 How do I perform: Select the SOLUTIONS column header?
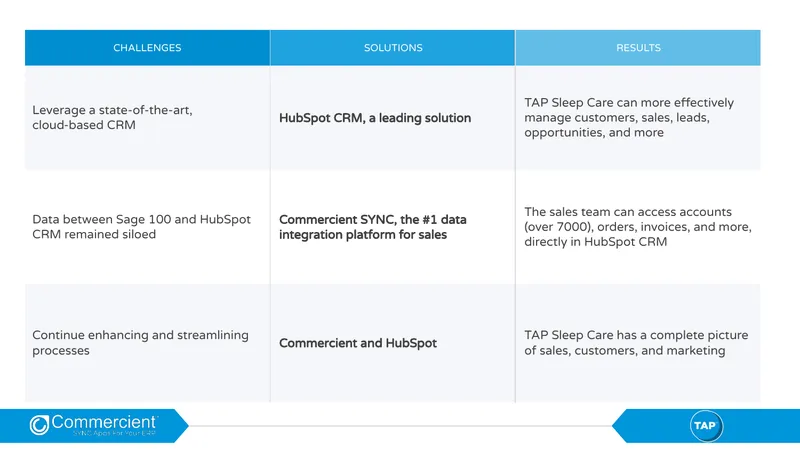click(x=393, y=47)
